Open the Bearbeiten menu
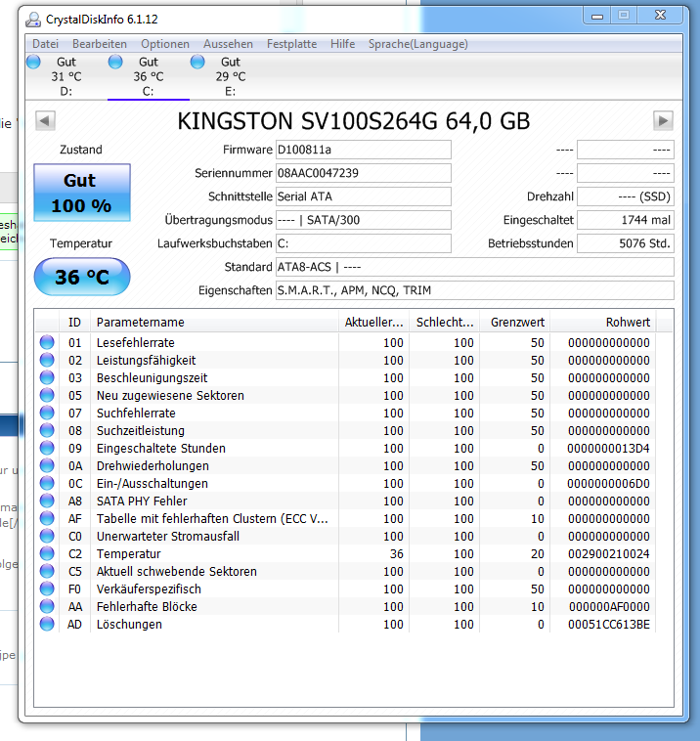This screenshot has width=700, height=741. [x=100, y=44]
